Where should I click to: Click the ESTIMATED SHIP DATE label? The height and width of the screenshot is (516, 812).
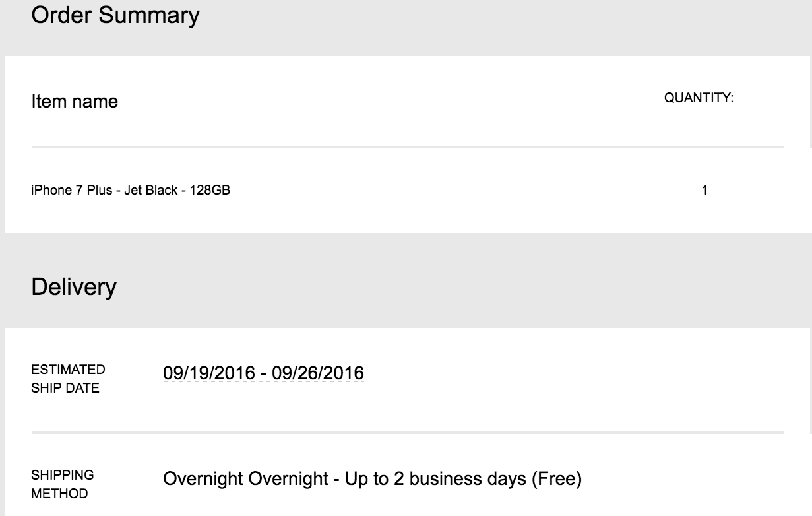[68, 379]
